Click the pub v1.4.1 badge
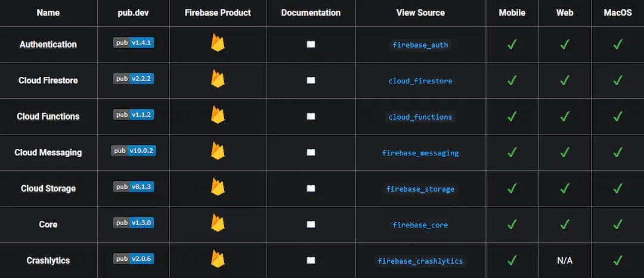The width and height of the screenshot is (644, 278). [x=134, y=43]
